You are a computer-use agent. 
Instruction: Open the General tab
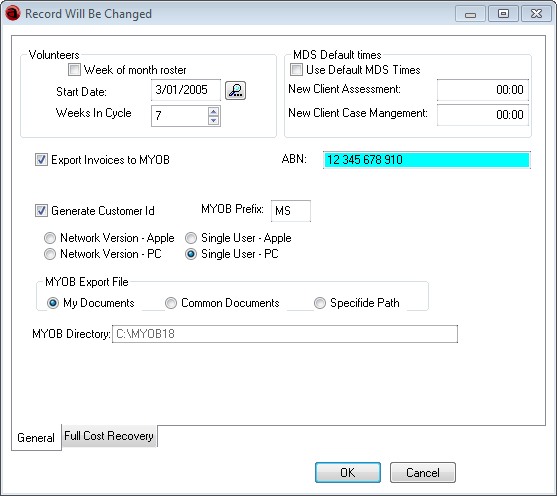(x=36, y=437)
